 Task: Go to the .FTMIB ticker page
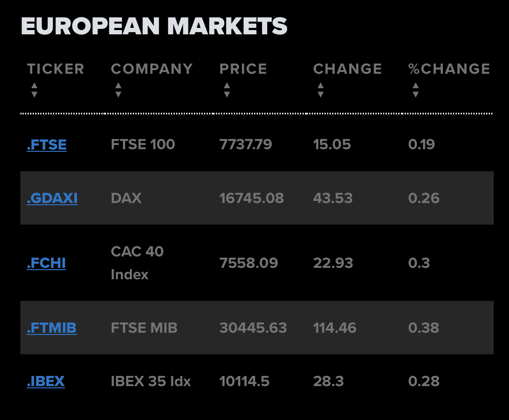click(52, 328)
